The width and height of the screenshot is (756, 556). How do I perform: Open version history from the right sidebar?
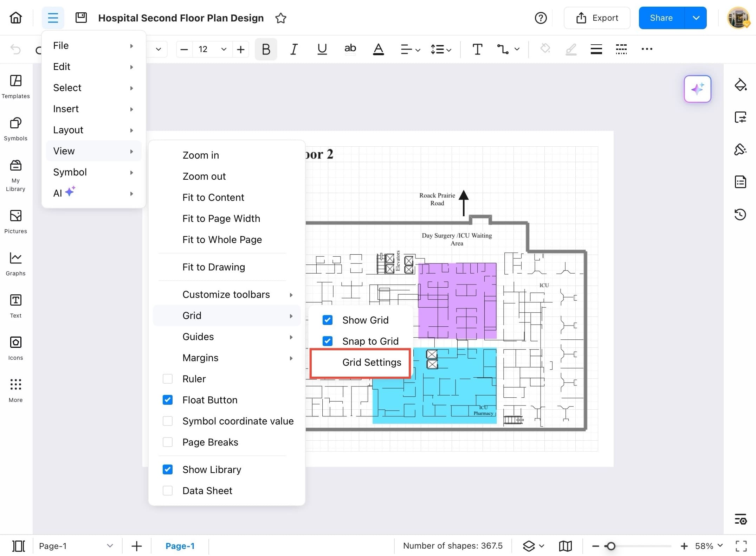(x=741, y=215)
